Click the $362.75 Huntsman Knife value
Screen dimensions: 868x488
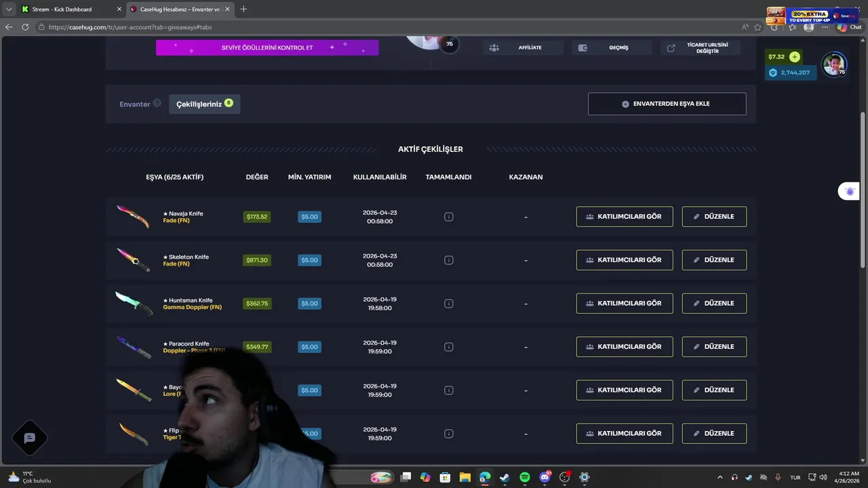click(257, 304)
